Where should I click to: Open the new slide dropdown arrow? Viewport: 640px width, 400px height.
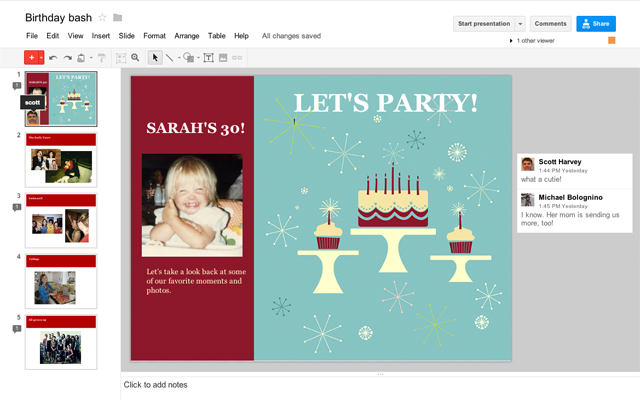click(x=41, y=58)
